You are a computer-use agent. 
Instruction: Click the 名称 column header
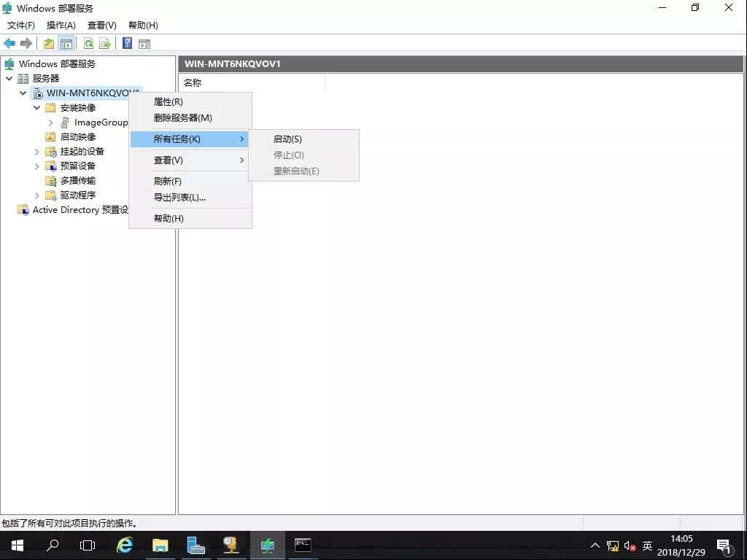click(x=193, y=83)
